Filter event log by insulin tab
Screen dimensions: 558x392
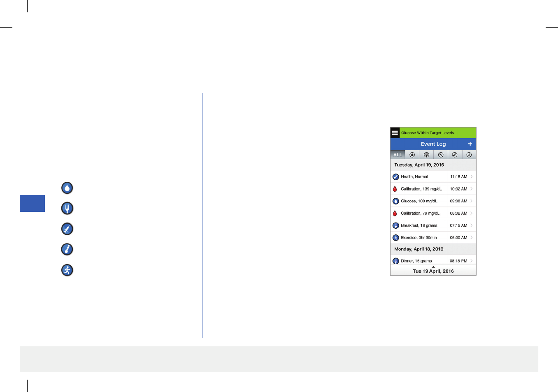point(441,155)
